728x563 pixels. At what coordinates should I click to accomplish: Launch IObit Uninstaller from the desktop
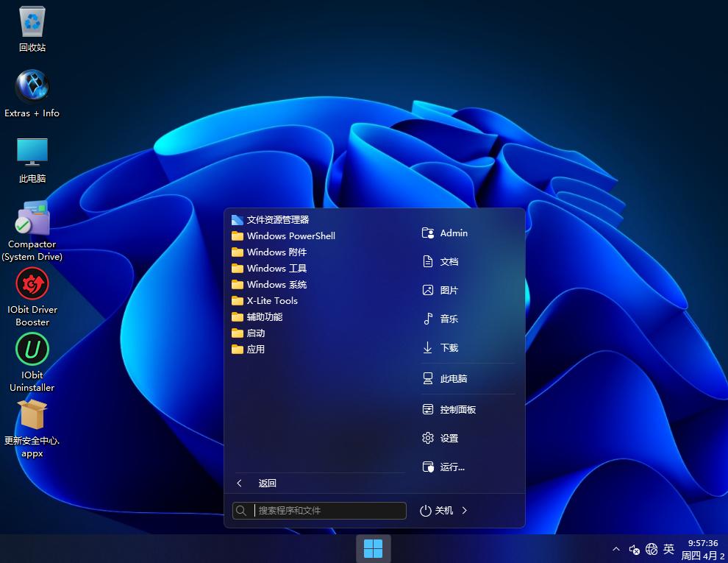click(x=32, y=349)
